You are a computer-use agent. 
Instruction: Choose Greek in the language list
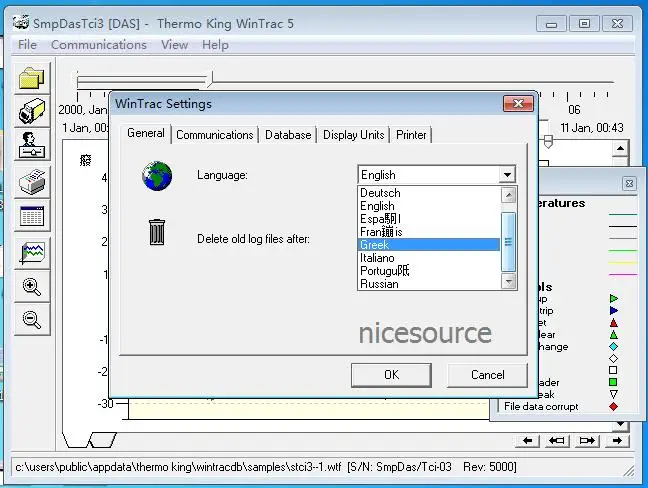point(429,245)
